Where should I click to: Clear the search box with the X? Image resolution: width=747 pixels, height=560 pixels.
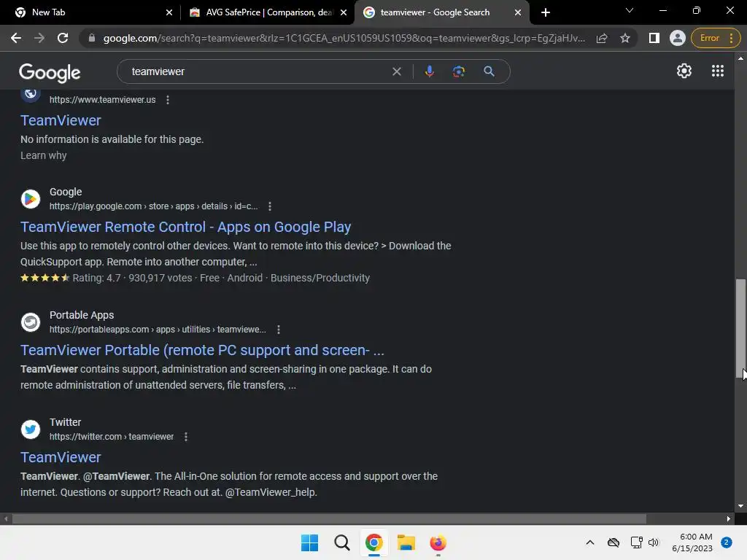396,71
